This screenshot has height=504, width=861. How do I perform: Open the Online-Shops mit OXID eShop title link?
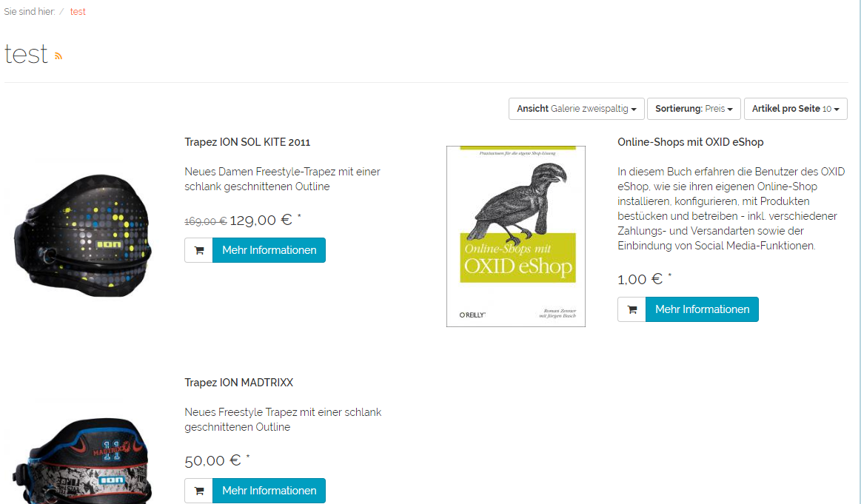pyautogui.click(x=690, y=142)
